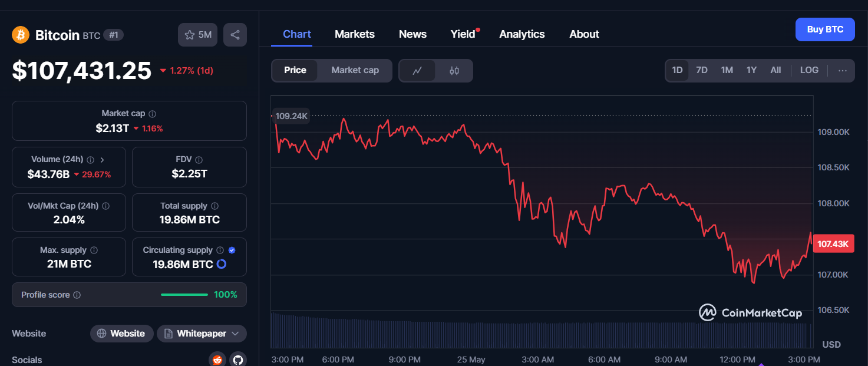Click the $43.76B volume value

tap(48, 174)
